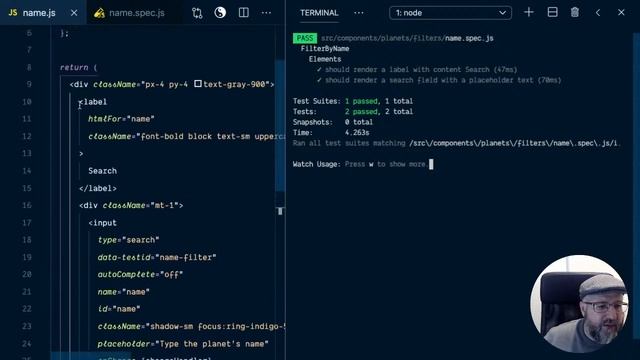Close the name.js tab
Screen dimensions: 640x360
tap(74, 13)
